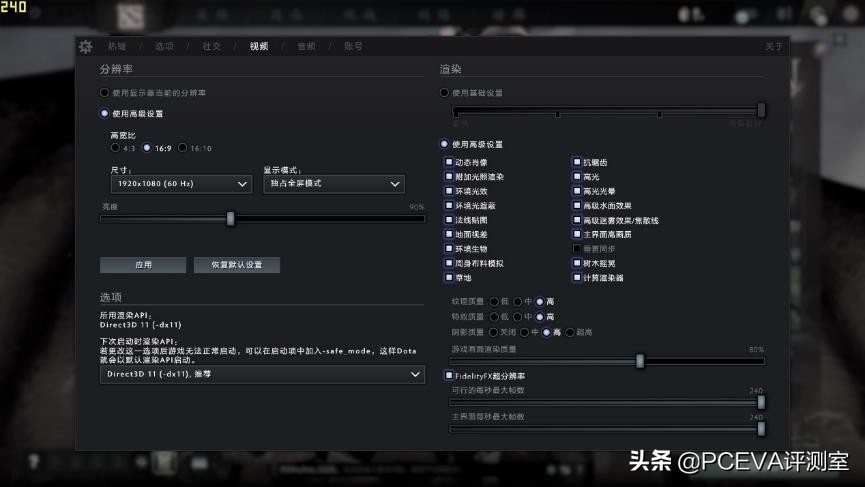Toggle the 高光 checkbox

pos(577,176)
